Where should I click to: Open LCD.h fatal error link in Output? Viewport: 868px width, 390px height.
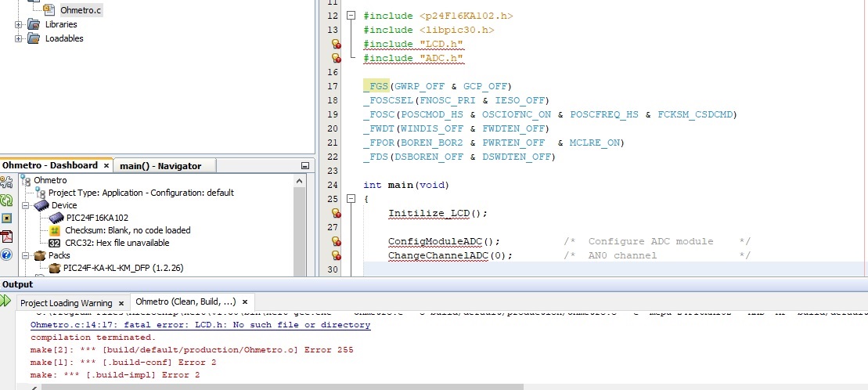coord(200,325)
